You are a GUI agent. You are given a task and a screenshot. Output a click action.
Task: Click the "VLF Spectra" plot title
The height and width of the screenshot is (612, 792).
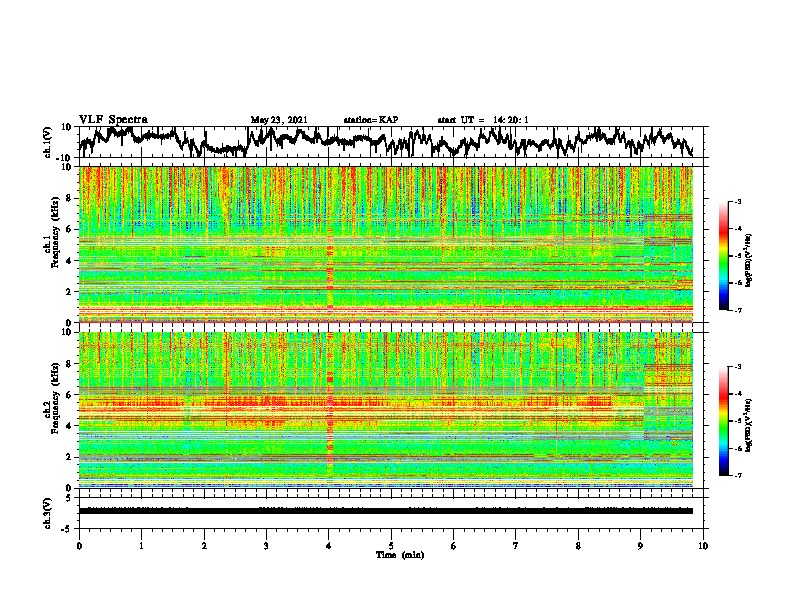click(113, 119)
